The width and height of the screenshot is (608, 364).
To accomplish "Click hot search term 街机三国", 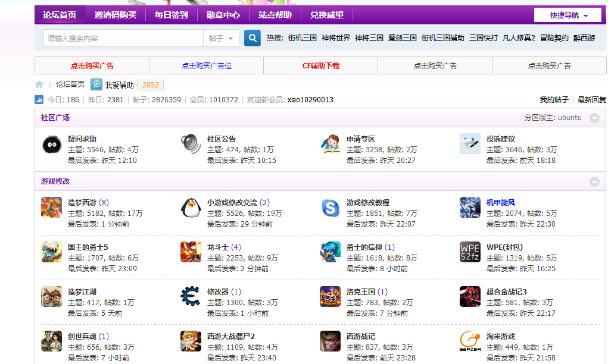I will [303, 38].
